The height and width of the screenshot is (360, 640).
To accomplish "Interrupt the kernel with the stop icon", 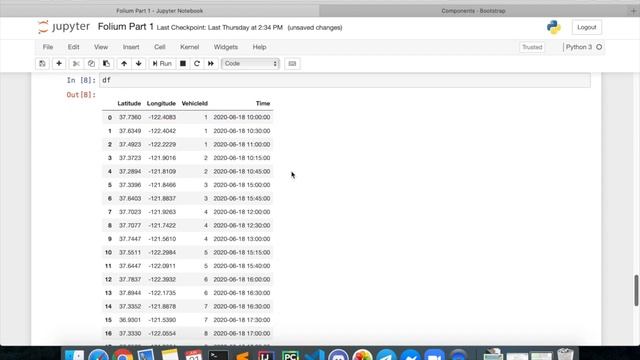I will (x=183, y=64).
